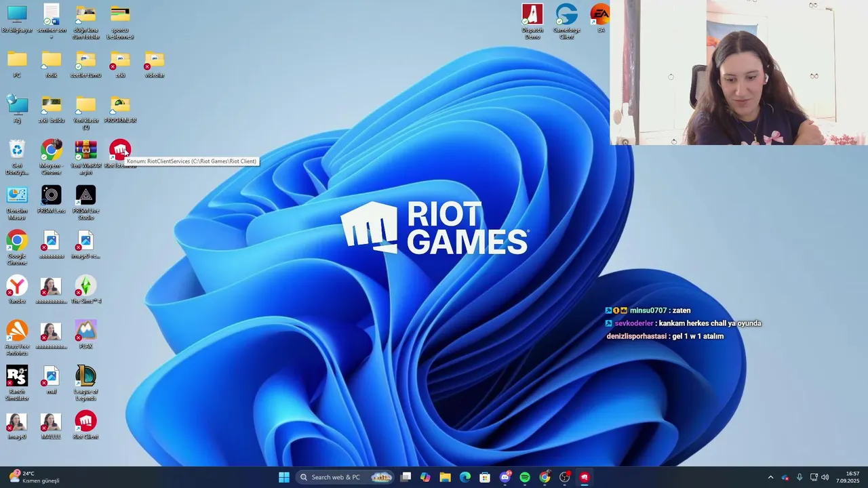Select the sporcu beslenmesi folder
Viewport: 868px width, 488px height.
coord(120,22)
